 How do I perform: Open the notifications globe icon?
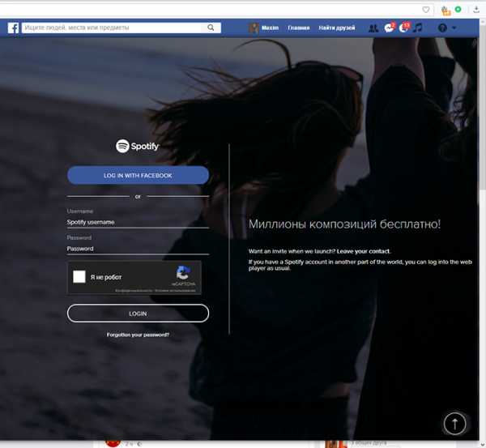[403, 28]
